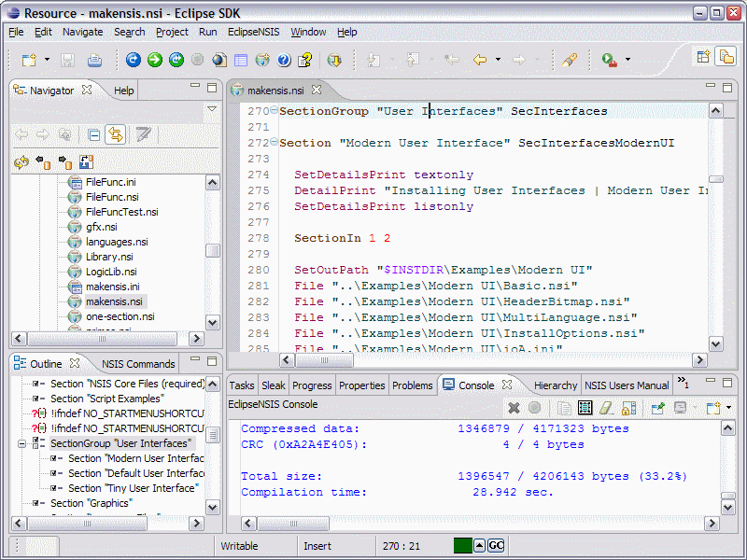Screen dimensions: 747x560
Task: Click the gray X icon in Console toolbar
Action: tap(514, 408)
